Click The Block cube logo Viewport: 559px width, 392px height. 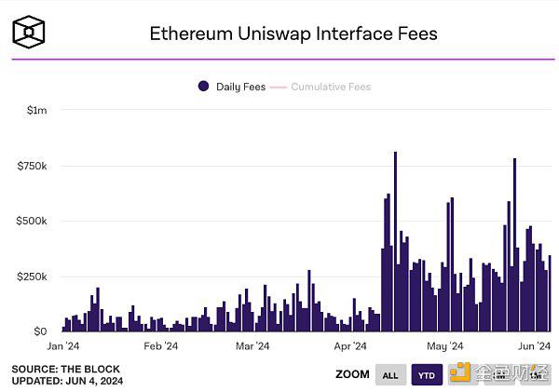(29, 32)
